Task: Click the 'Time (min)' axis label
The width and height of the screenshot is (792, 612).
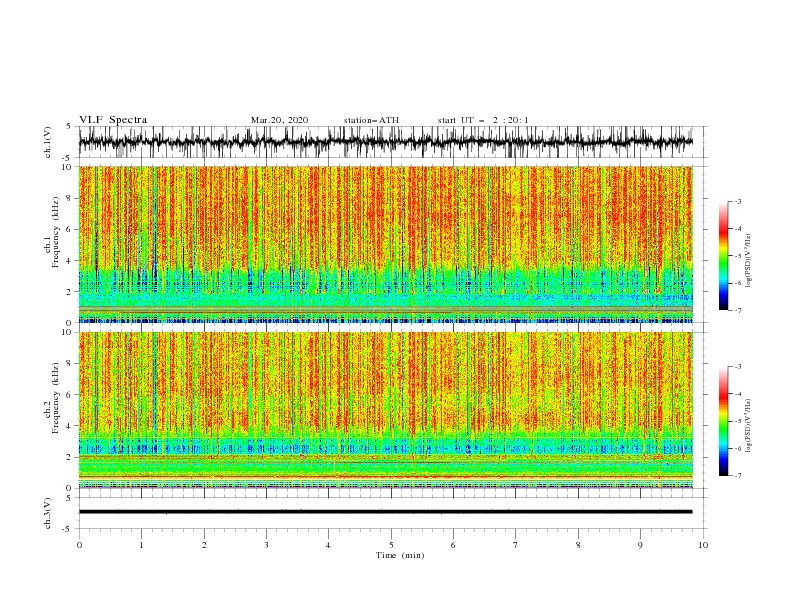Action: click(400, 555)
